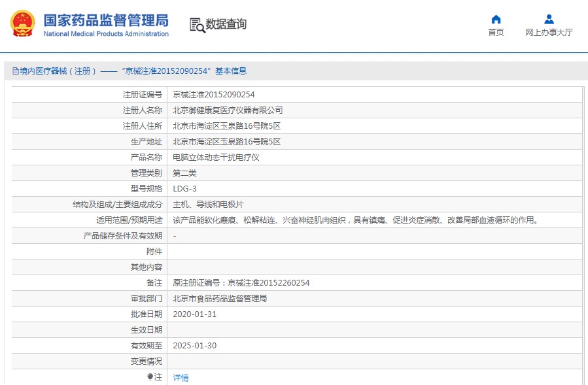Screen dimensions: 588x385
Task: Select approval date 2020-01-31
Action: click(x=195, y=314)
